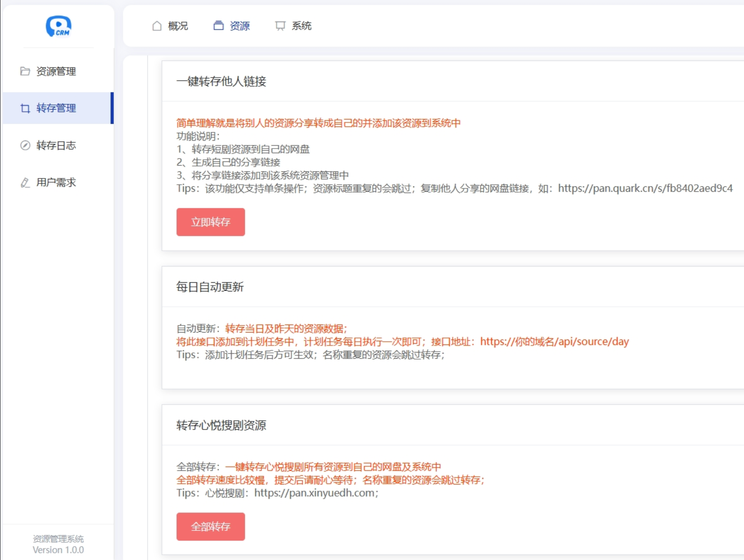Image resolution: width=744 pixels, height=560 pixels.
Task: Click the api/source/day interface address
Action: [554, 341]
